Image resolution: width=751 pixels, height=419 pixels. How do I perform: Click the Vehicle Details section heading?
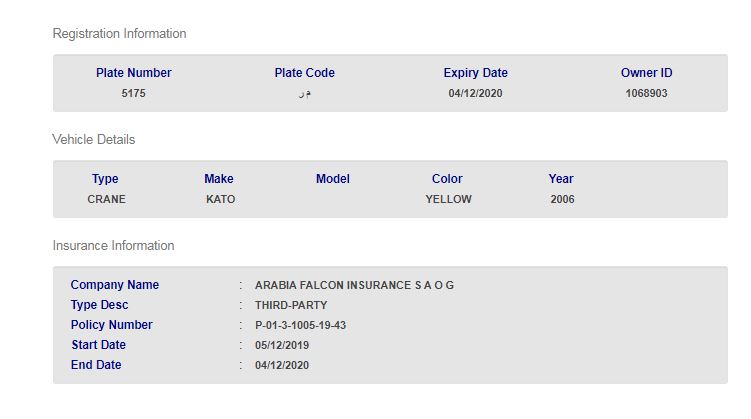click(x=93, y=140)
